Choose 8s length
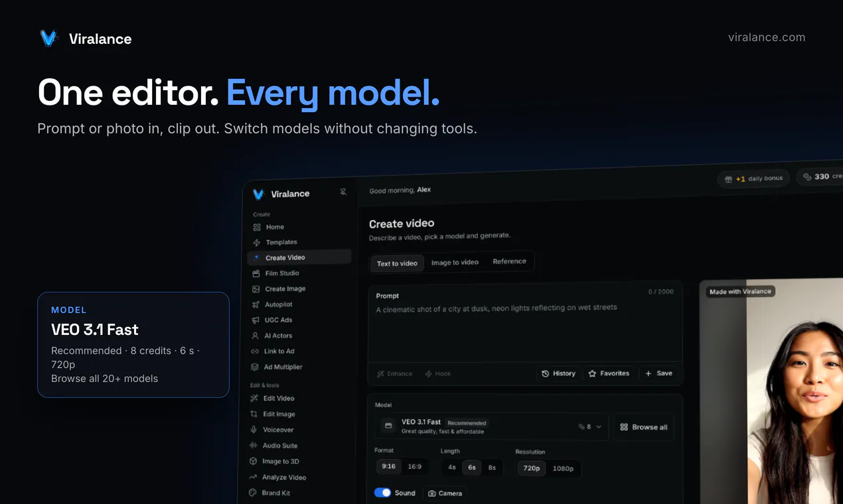843x504 pixels. (492, 468)
